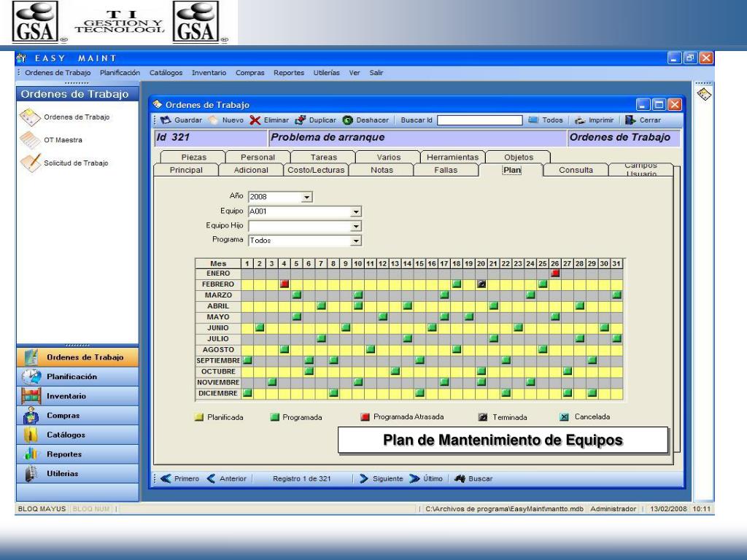The width and height of the screenshot is (747, 560).
Task: Click the Cerrar button
Action: pos(643,120)
